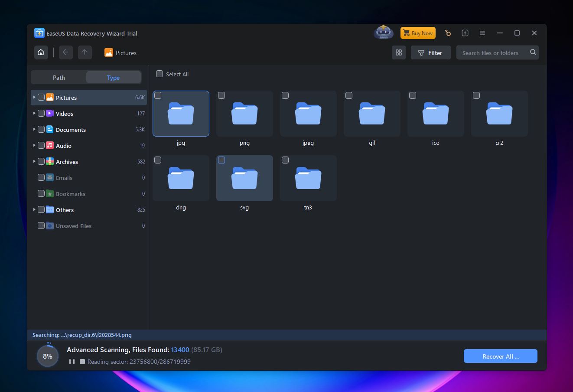Open the svg folder
Image resolution: width=573 pixels, height=392 pixels.
(244, 178)
